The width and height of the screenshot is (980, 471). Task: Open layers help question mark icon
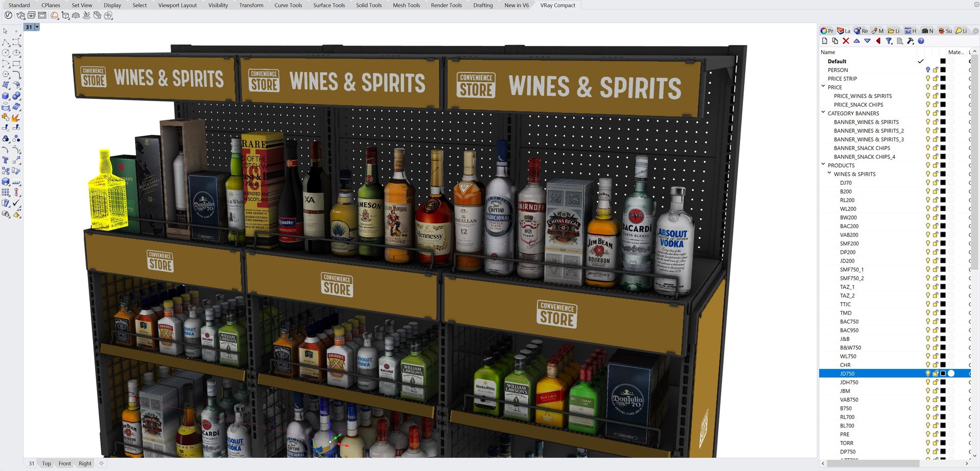click(921, 41)
